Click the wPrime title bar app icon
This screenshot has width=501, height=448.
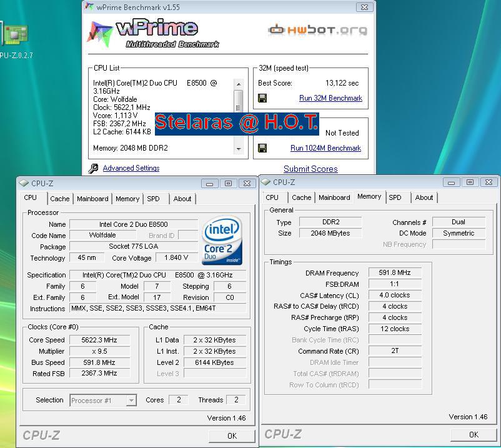pos(89,6)
